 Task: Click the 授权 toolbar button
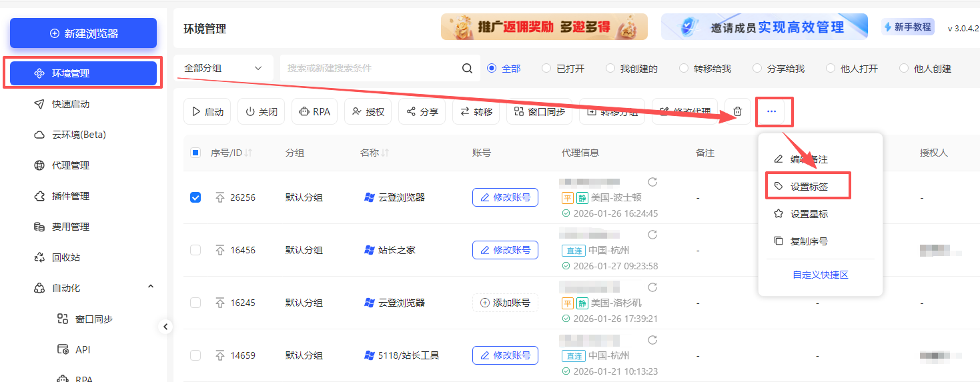(368, 112)
